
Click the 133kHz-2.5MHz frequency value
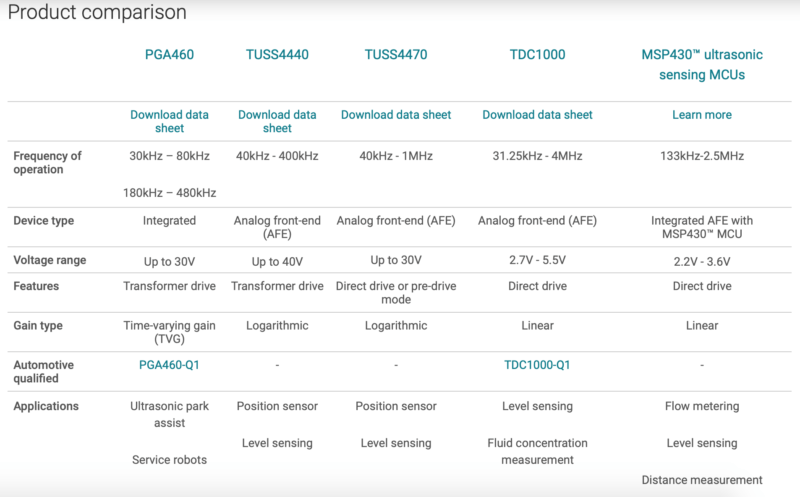(x=702, y=156)
